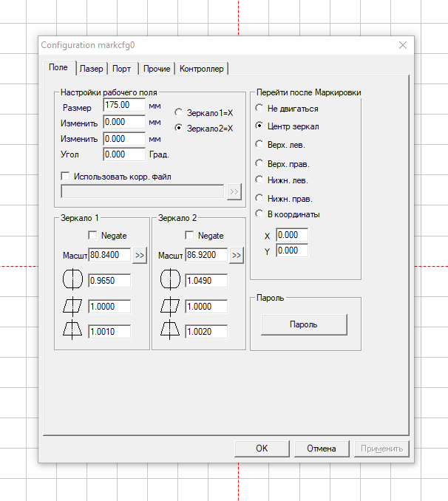Click the parallelogram distortion icon in Зеркало 1
Image resolution: width=448 pixels, height=501 pixels.
coord(72,306)
